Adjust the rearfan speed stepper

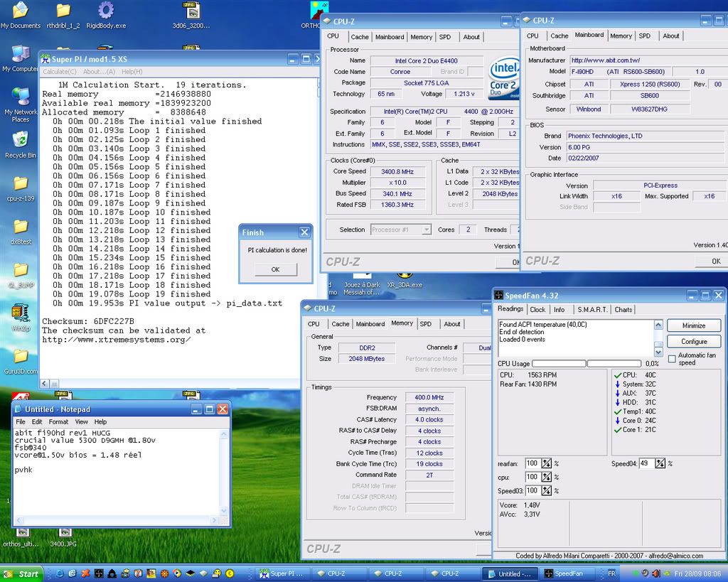pos(546,463)
